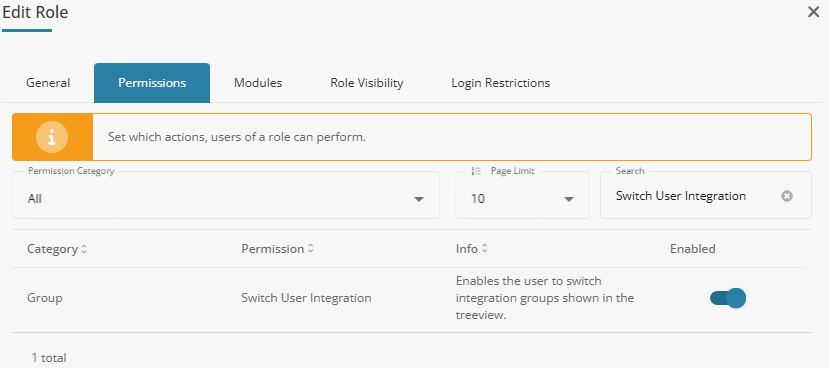Image resolution: width=829 pixels, height=368 pixels.
Task: Select the Permissions tab
Action: coord(152,83)
